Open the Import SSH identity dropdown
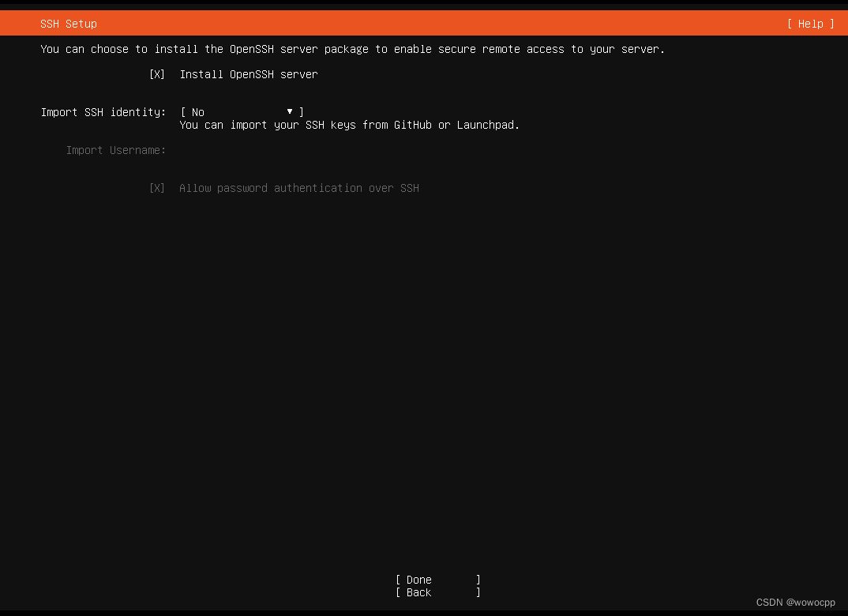The image size is (848, 616). [242, 112]
